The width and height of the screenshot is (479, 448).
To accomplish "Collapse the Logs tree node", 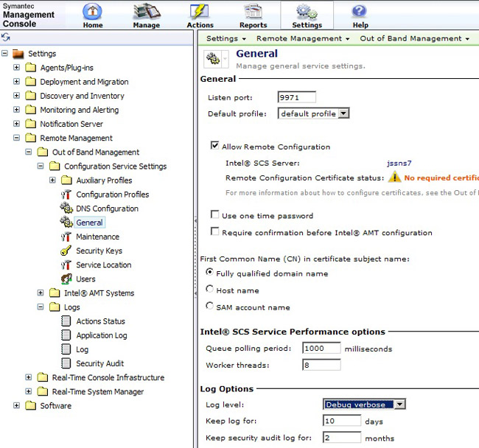I will pyautogui.click(x=41, y=307).
